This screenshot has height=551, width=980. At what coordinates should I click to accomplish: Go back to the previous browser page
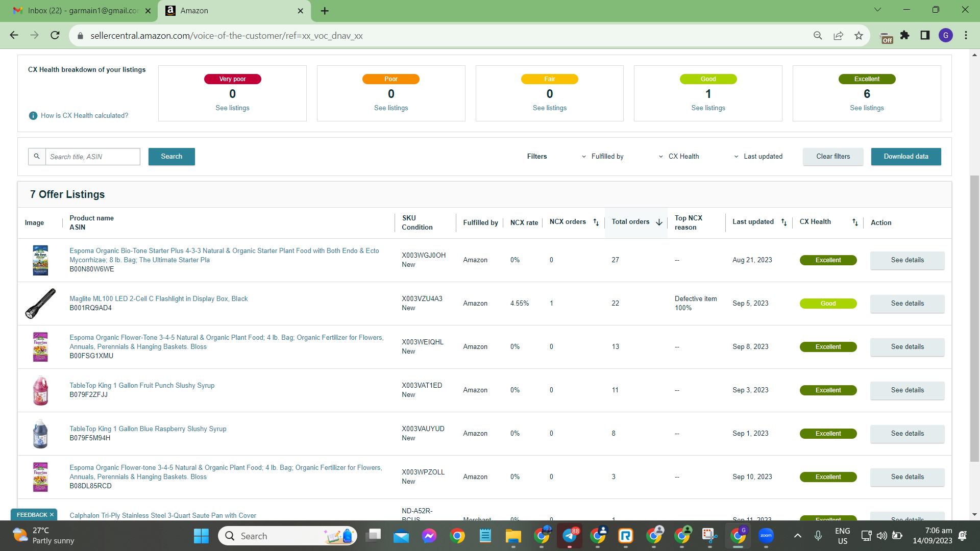click(x=14, y=35)
